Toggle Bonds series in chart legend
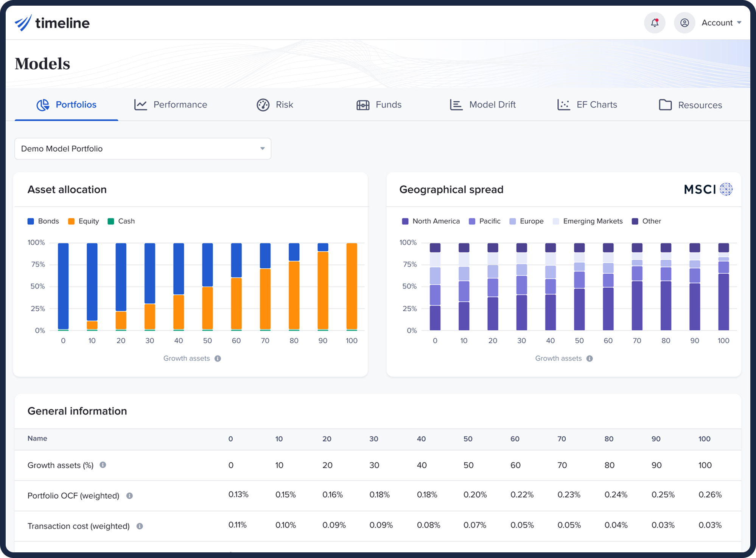This screenshot has height=558, width=756. pos(44,221)
